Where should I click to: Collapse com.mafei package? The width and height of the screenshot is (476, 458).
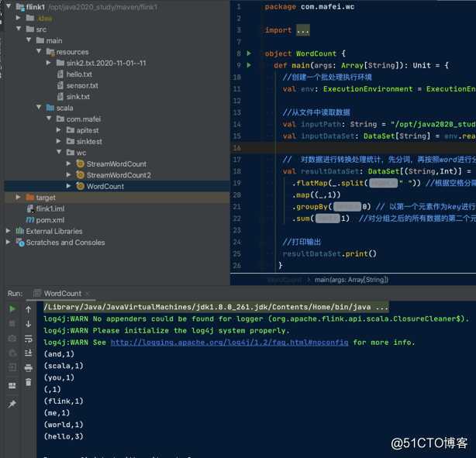point(49,119)
